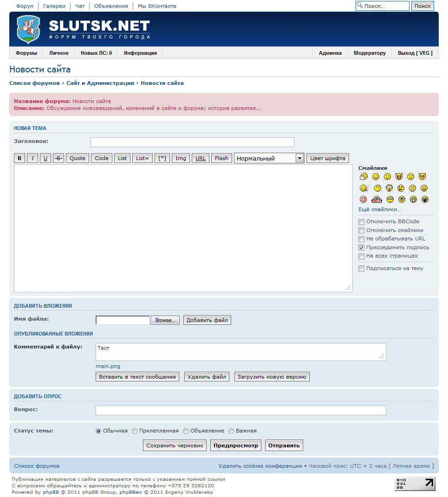Enable the Отключить смайлики checkbox
Screen dimensions: 448x497
click(x=361, y=231)
